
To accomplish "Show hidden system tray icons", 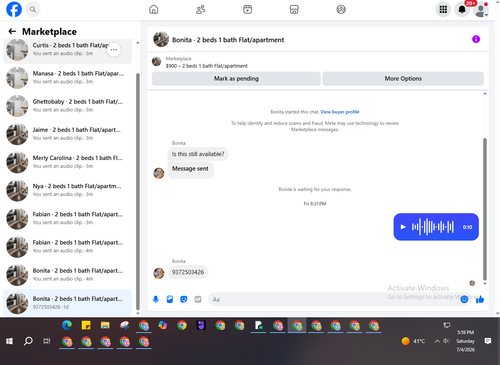I will [x=437, y=341].
